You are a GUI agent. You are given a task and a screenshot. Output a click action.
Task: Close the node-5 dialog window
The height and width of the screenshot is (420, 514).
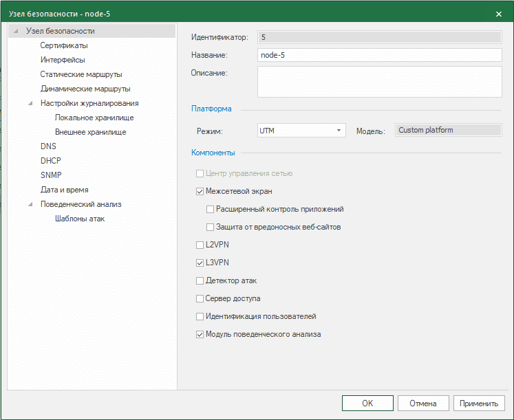tap(498, 14)
